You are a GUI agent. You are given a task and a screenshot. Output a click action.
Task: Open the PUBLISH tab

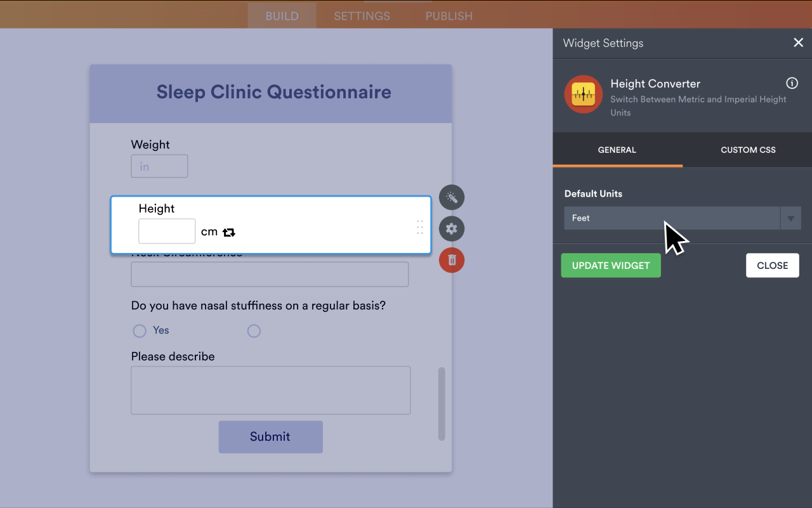point(449,15)
